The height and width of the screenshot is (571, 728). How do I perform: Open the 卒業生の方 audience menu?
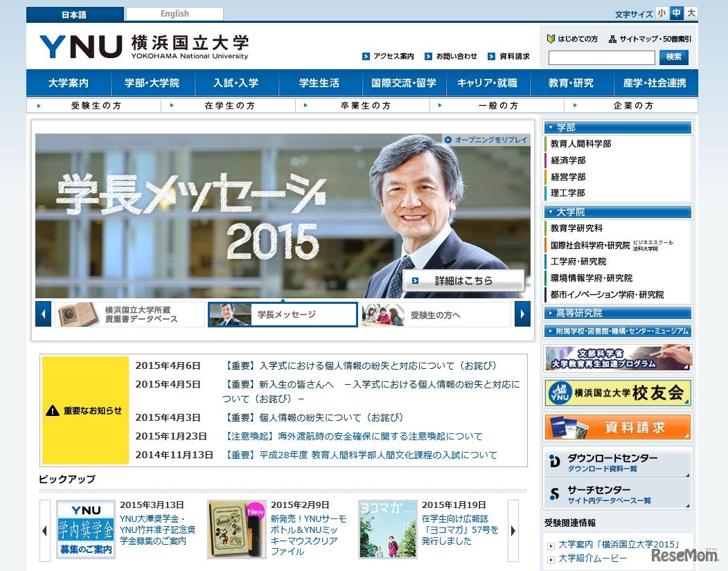point(362,106)
